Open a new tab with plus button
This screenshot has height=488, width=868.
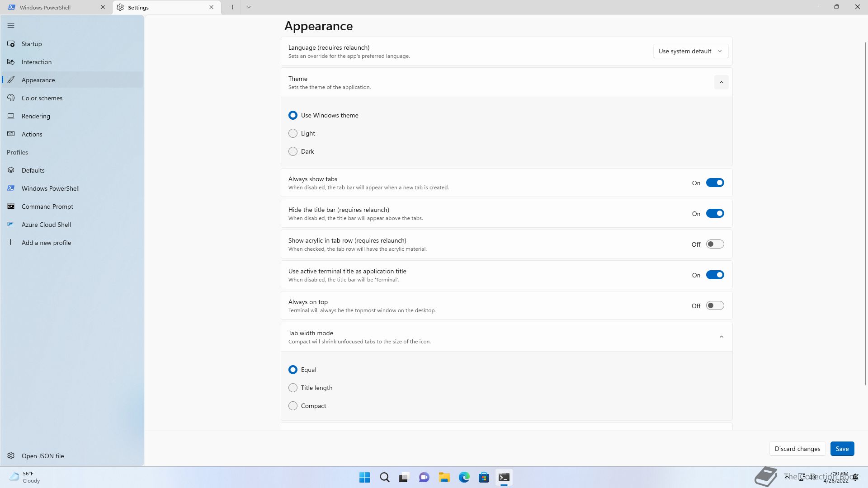click(232, 7)
